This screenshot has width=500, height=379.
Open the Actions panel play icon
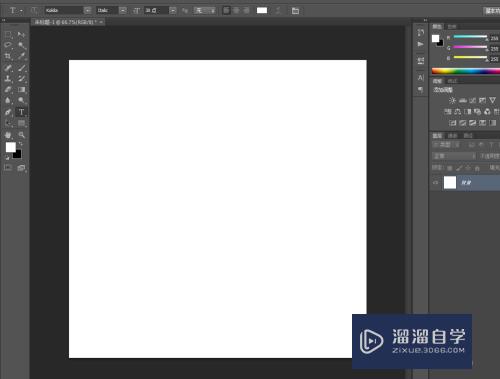[421, 44]
